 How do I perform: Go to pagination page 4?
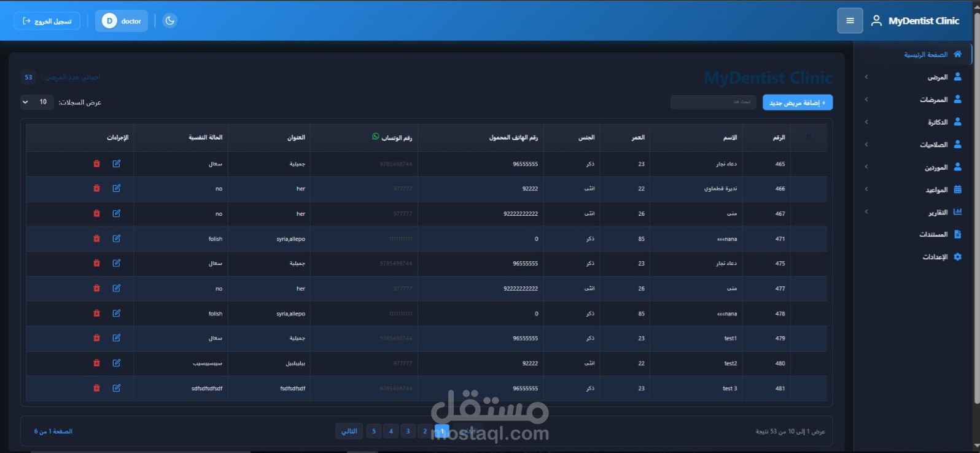(391, 431)
